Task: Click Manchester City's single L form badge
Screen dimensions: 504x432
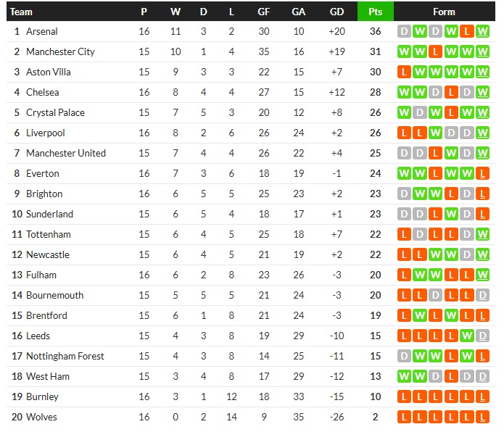Action: [x=436, y=52]
